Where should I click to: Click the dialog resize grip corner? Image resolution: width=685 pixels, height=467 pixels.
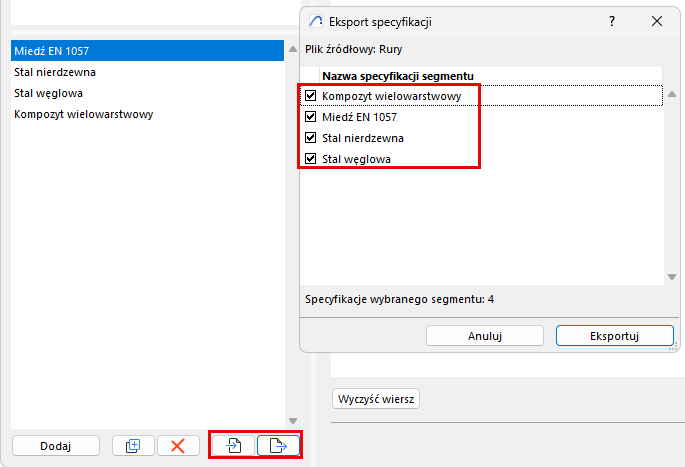click(x=674, y=346)
